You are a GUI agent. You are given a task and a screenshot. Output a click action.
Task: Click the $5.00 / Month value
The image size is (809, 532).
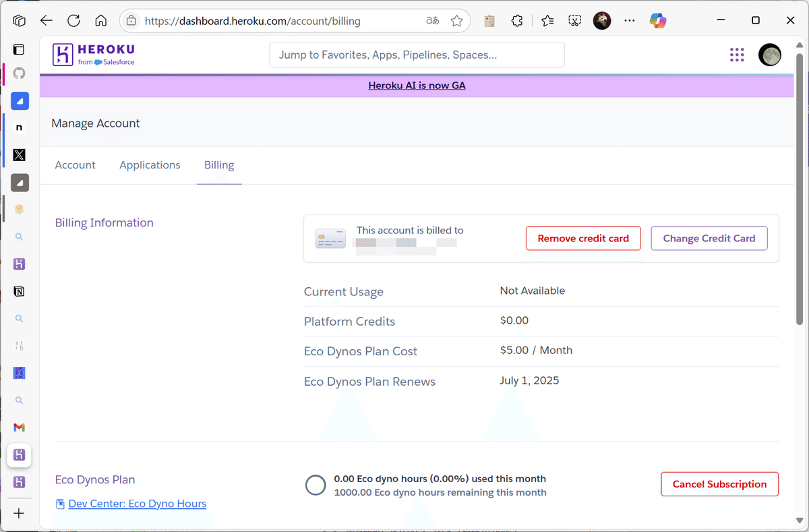click(536, 350)
